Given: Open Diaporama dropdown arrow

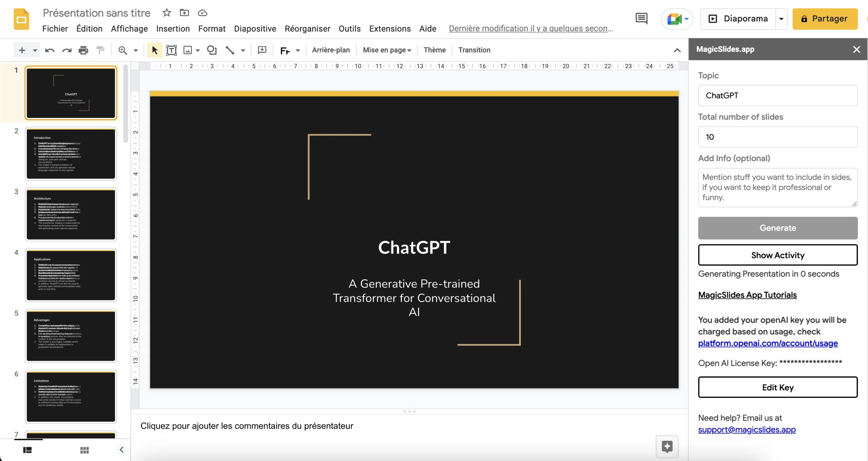Looking at the screenshot, I should [781, 19].
